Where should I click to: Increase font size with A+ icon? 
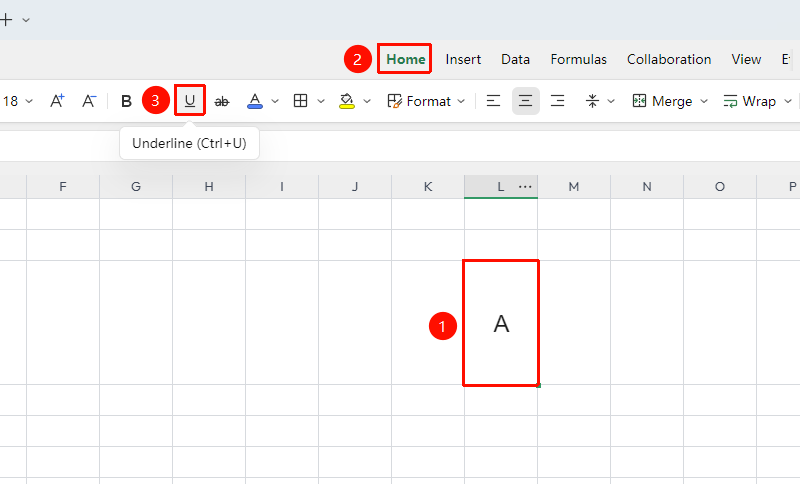[57, 101]
